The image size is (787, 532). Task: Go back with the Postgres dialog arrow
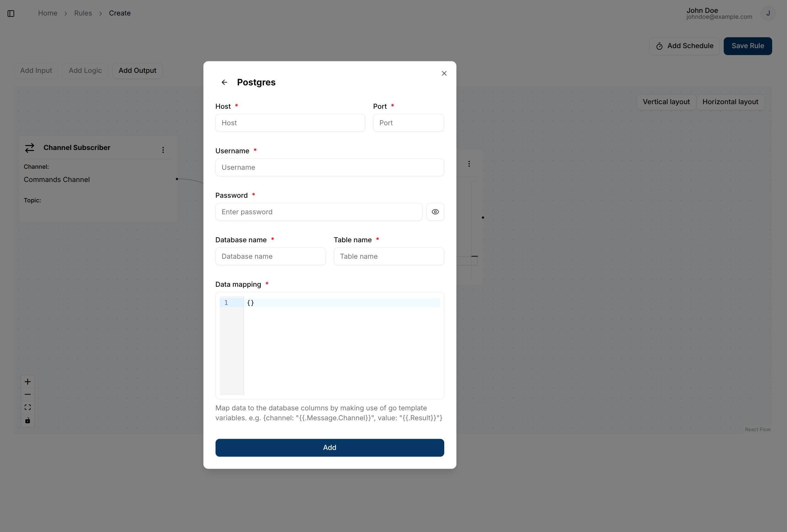[224, 82]
